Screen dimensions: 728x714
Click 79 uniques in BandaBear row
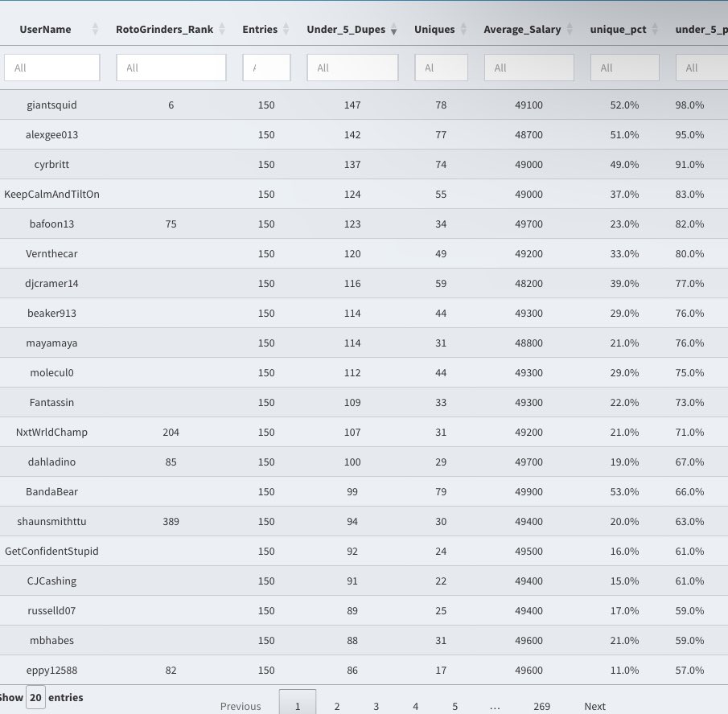(441, 491)
